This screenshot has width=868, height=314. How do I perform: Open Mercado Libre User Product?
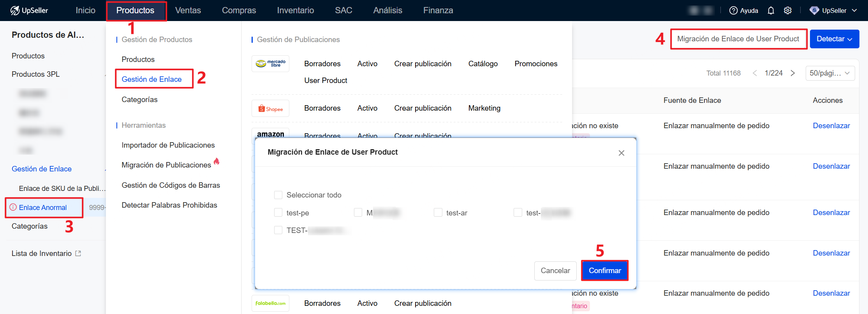[x=326, y=80]
